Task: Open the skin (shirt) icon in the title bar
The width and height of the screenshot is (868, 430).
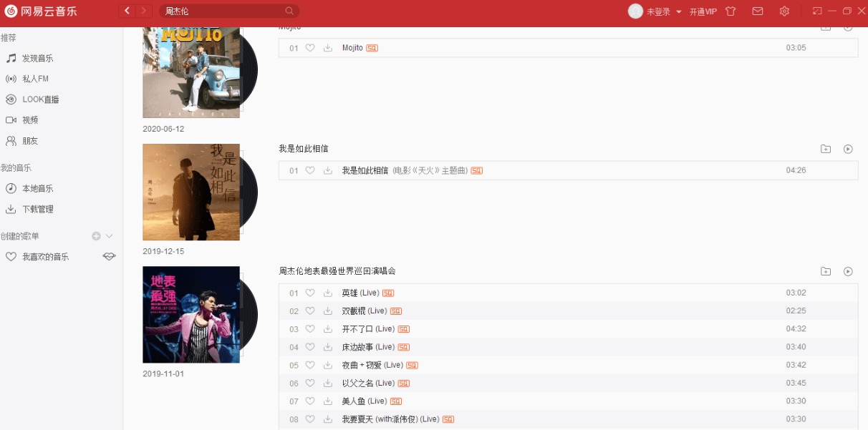Action: pos(730,11)
